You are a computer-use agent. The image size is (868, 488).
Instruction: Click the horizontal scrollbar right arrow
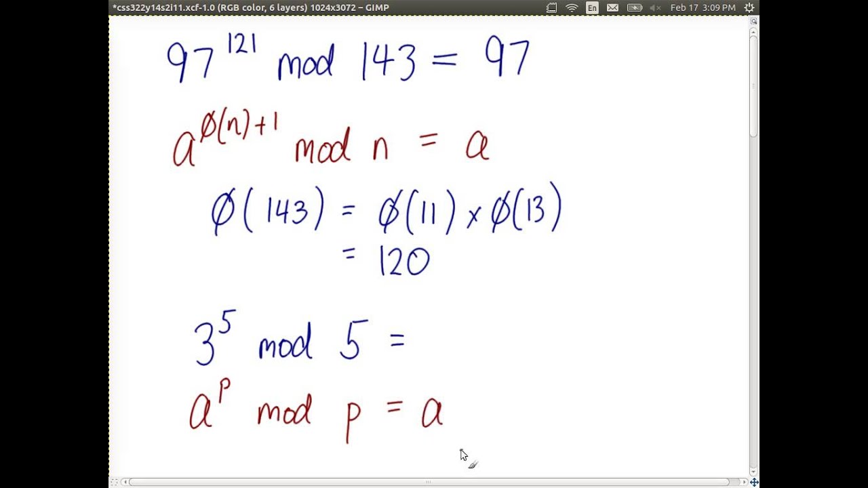pos(743,482)
